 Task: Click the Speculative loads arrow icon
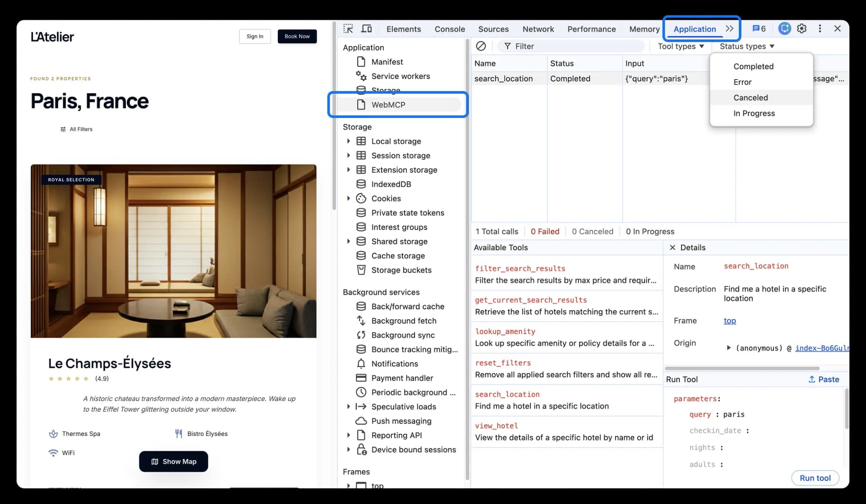(x=361, y=407)
